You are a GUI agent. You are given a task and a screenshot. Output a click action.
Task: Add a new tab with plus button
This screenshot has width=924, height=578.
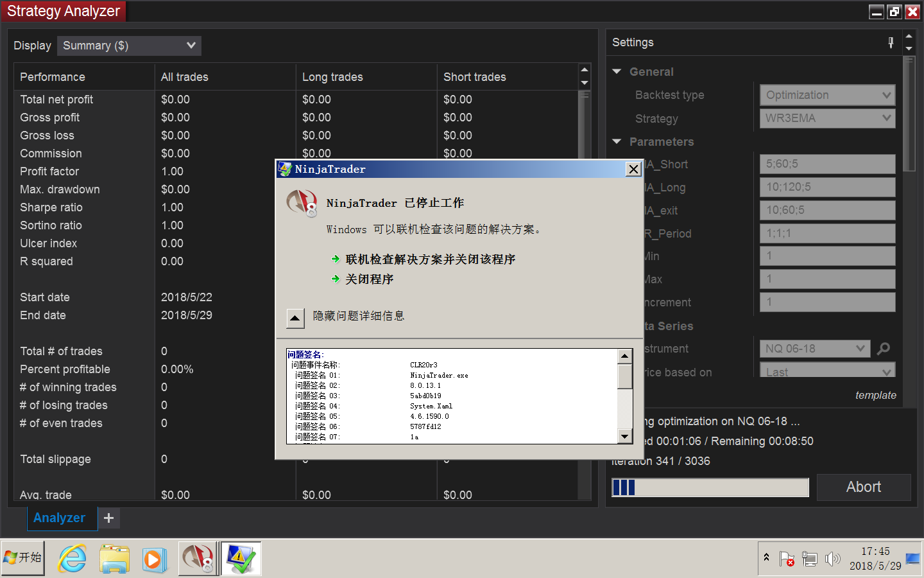pyautogui.click(x=109, y=518)
